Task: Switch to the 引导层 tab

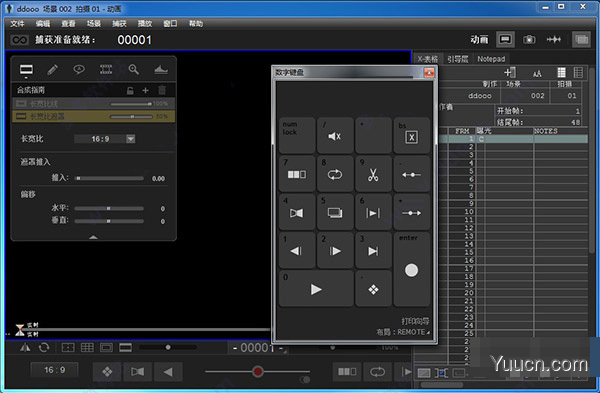Action: (458, 59)
